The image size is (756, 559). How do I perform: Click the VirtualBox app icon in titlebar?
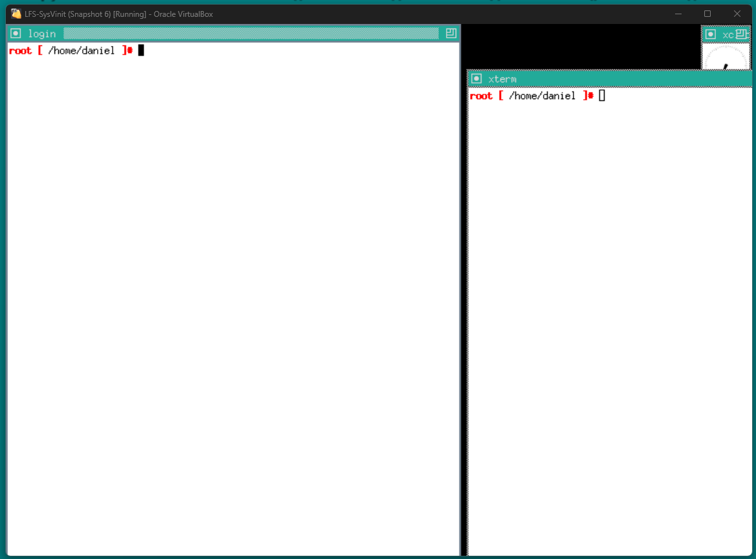[x=16, y=14]
